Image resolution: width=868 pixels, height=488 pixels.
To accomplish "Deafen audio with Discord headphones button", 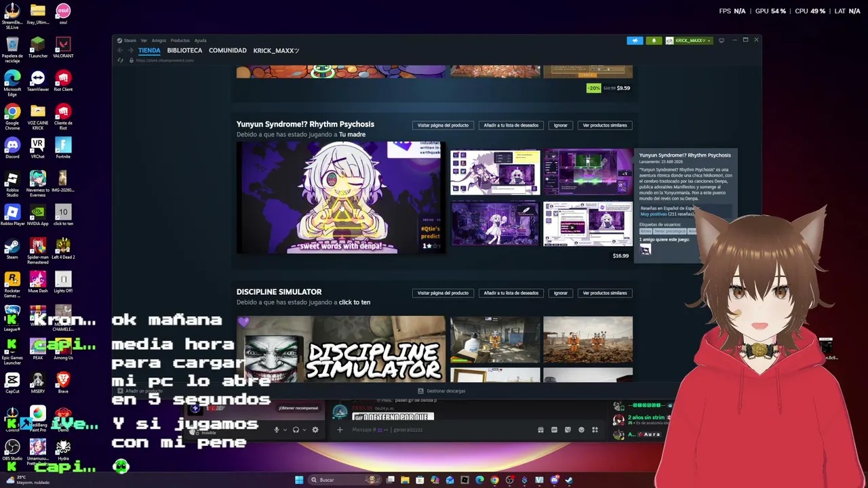I will [x=295, y=430].
